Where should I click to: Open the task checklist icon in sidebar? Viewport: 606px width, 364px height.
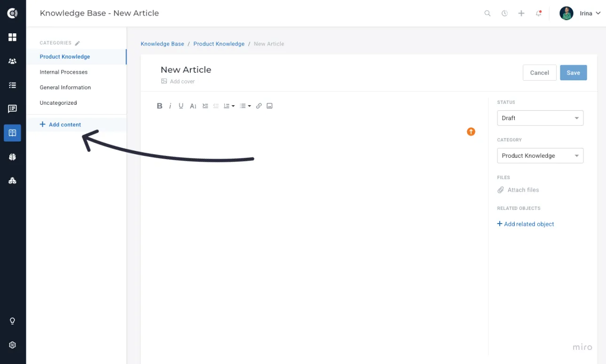13,85
